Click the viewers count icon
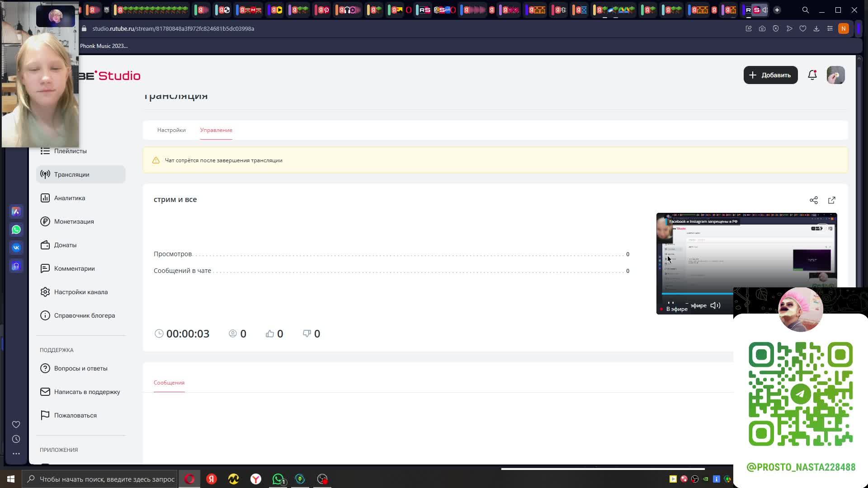This screenshot has height=488, width=868. tap(233, 333)
